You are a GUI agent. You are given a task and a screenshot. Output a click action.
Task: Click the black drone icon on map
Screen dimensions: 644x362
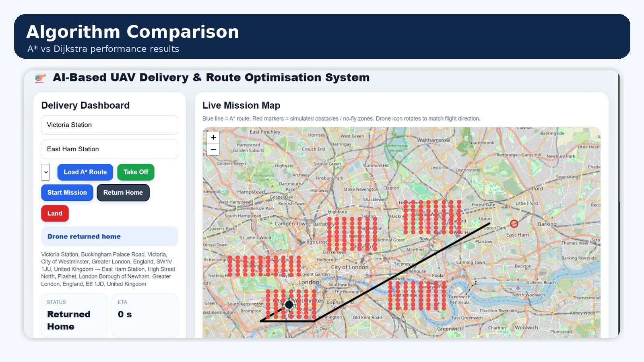289,304
